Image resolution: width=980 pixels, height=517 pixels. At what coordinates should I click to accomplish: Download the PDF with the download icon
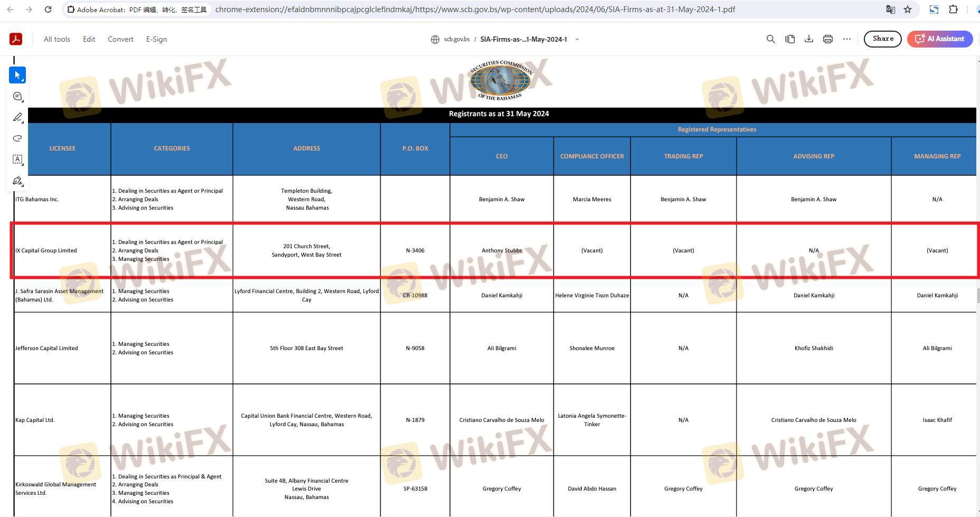[808, 39]
